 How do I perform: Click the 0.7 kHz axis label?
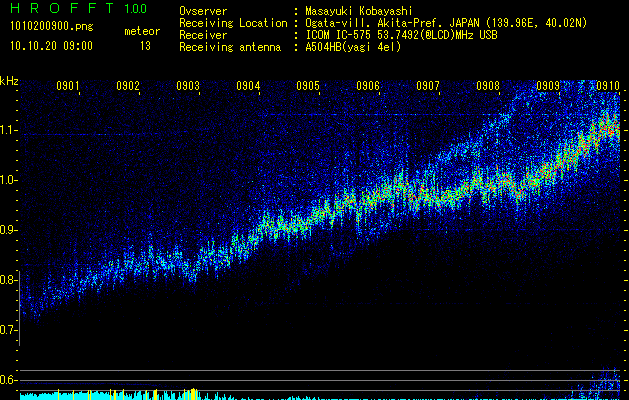pyautogui.click(x=9, y=330)
